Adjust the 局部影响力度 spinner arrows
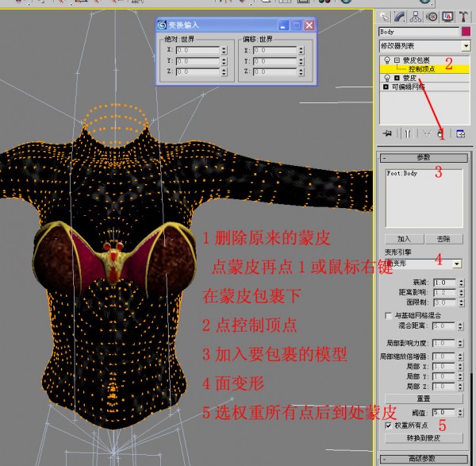This screenshot has height=466, width=476. [x=460, y=343]
